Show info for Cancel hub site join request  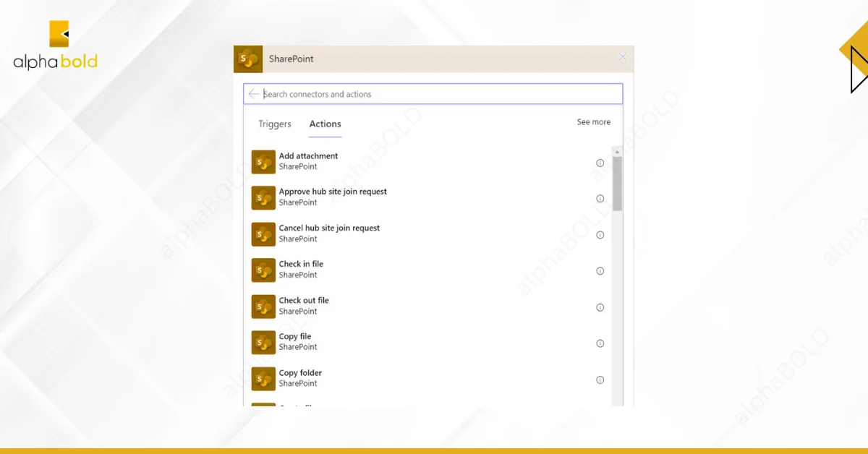(600, 235)
